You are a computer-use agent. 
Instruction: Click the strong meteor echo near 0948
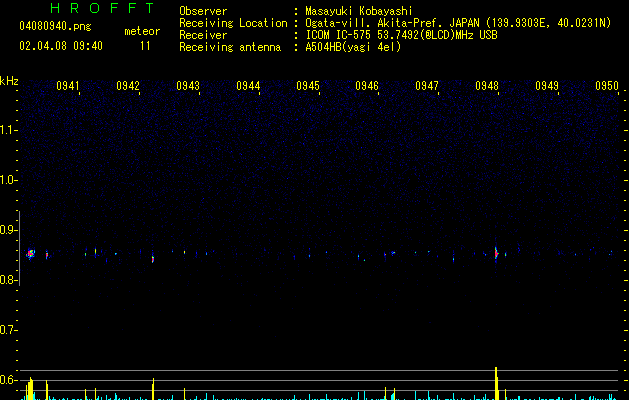click(496, 253)
